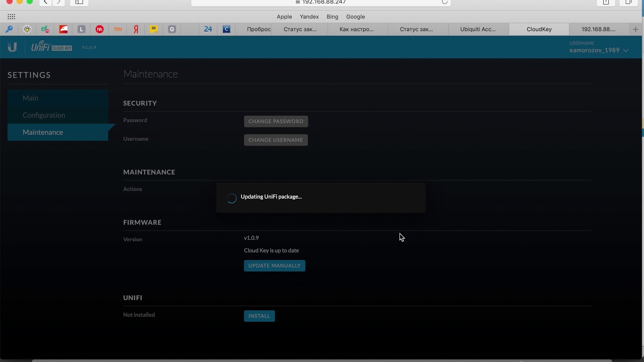Select the yellow note pinned tab
Screen dimensions: 644x362
click(154, 29)
